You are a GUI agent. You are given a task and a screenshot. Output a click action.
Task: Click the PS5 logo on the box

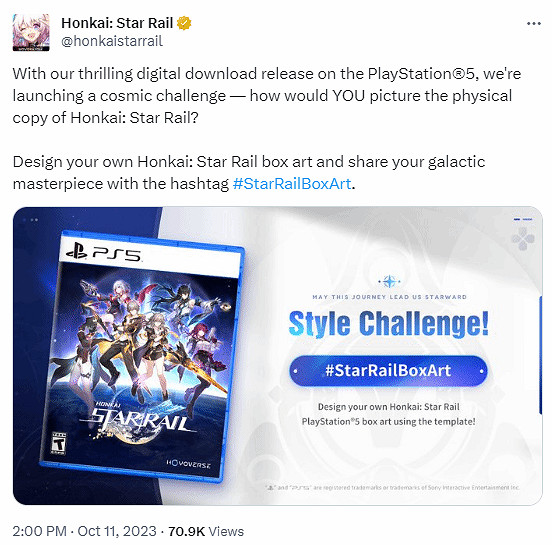[104, 253]
